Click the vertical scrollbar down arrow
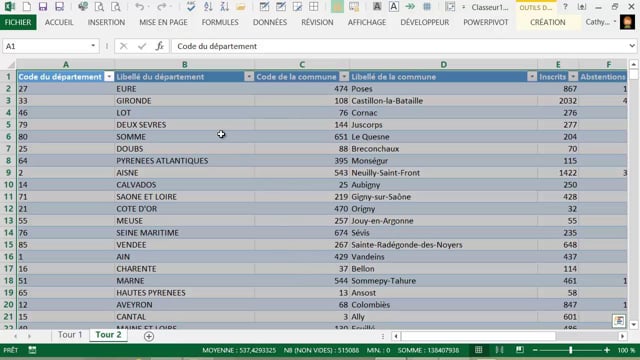640x360 pixels. point(633,325)
